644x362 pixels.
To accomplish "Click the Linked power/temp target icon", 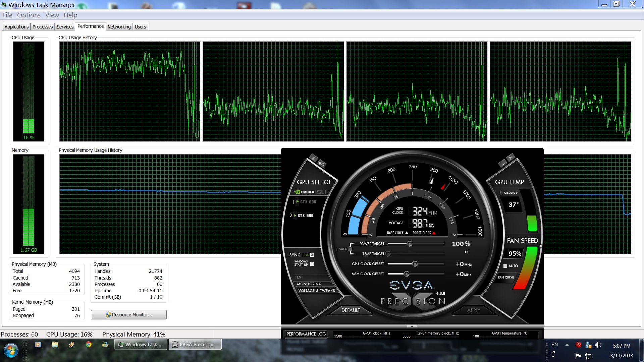I will coord(350,249).
